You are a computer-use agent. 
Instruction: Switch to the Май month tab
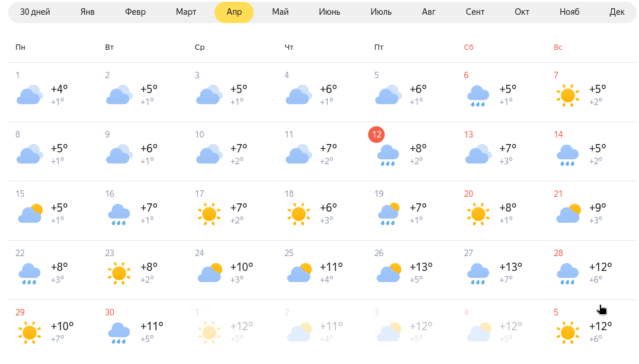click(280, 12)
